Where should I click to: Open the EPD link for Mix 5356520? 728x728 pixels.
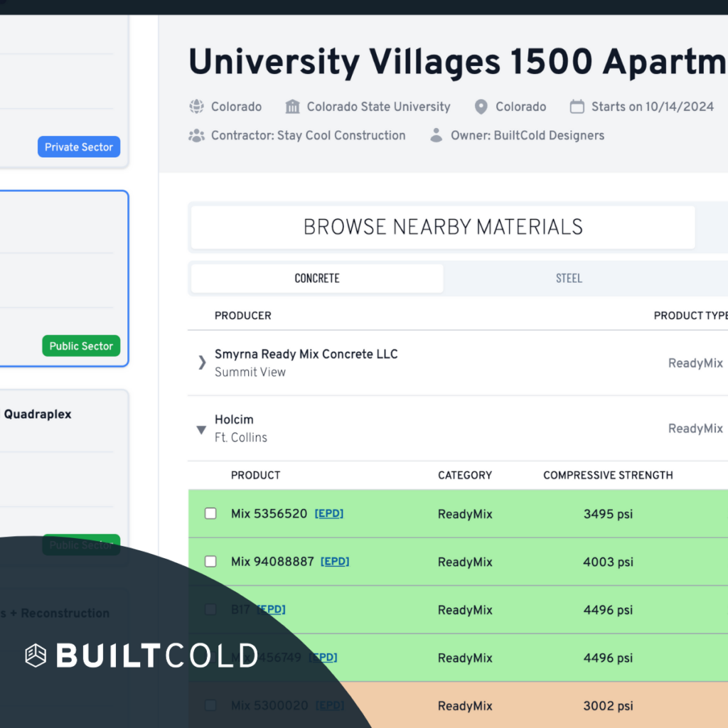point(329,513)
